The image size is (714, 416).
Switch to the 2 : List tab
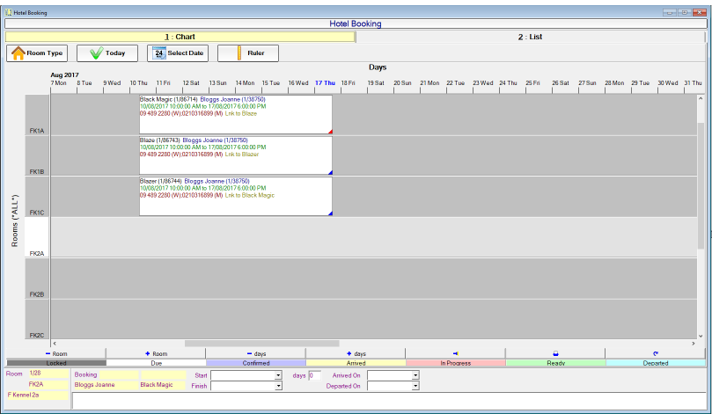(530, 37)
